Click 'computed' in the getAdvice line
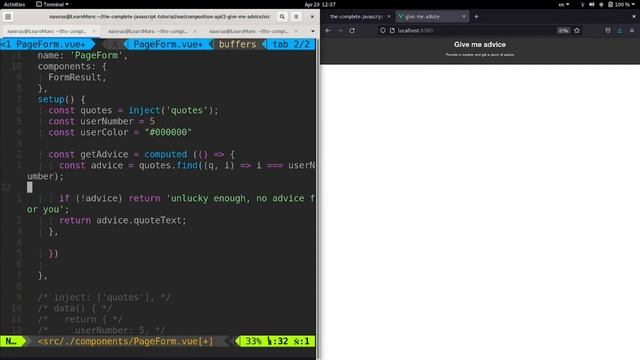Viewport: 640px width, 360px height. [x=165, y=154]
